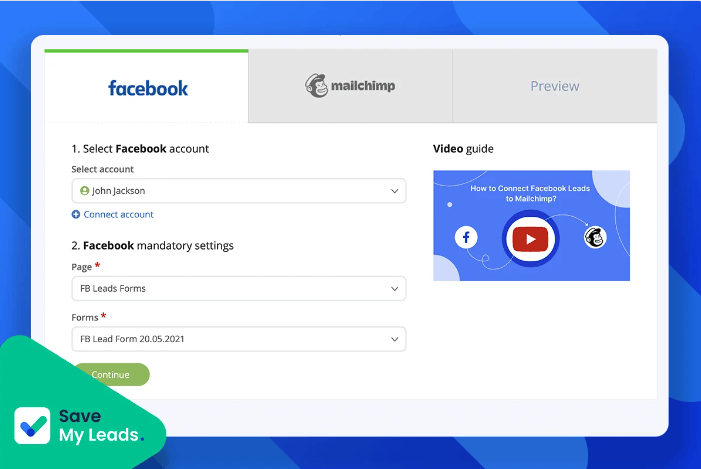Open the FB Lead Form 20.05.2021 dropdown
The height and width of the screenshot is (469, 701).
tap(239, 339)
